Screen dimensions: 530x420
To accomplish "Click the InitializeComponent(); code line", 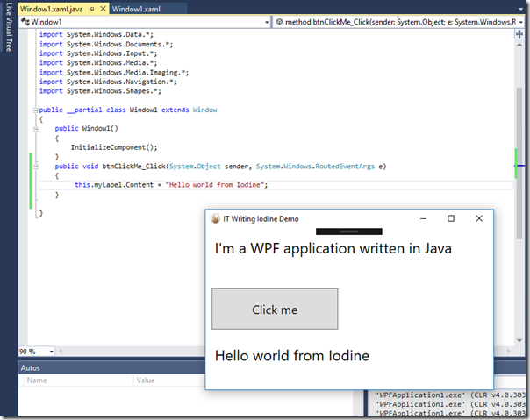I will click(x=114, y=147).
